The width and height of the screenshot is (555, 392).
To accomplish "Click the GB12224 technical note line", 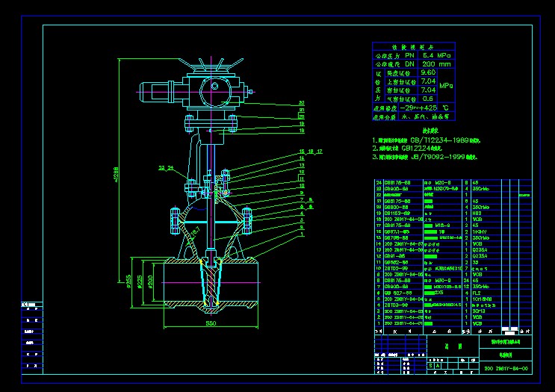I will [416, 149].
